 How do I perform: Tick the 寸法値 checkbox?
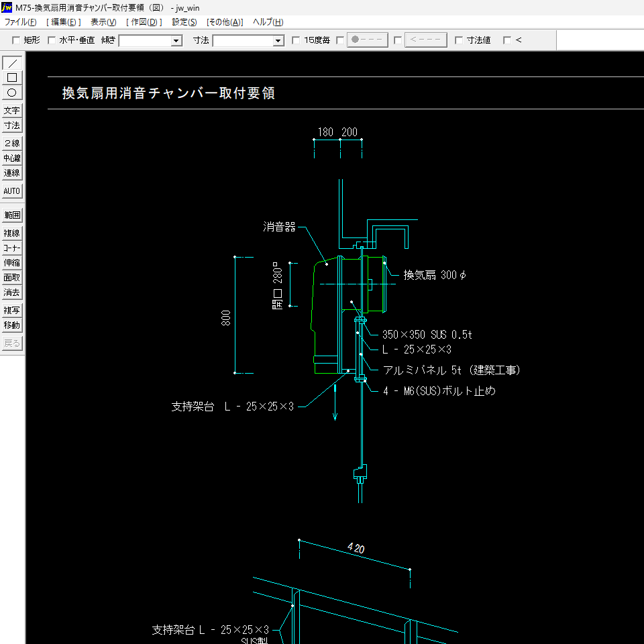459,40
